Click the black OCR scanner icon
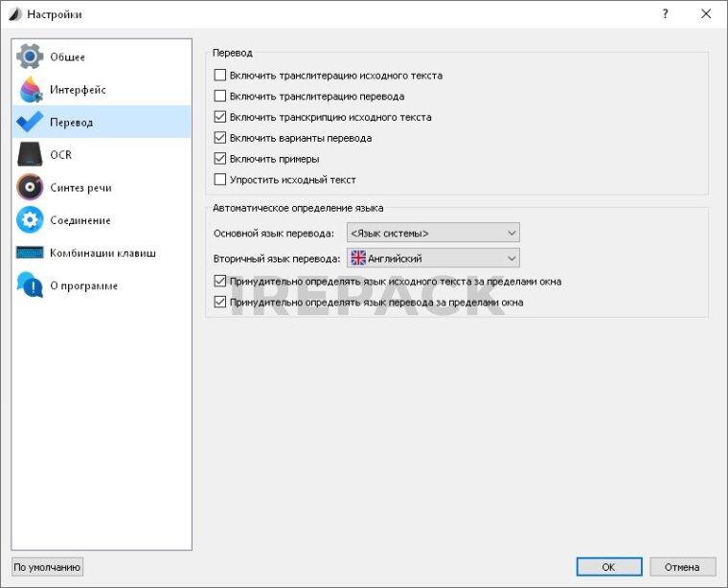Image resolution: width=728 pixels, height=588 pixels. 31,154
